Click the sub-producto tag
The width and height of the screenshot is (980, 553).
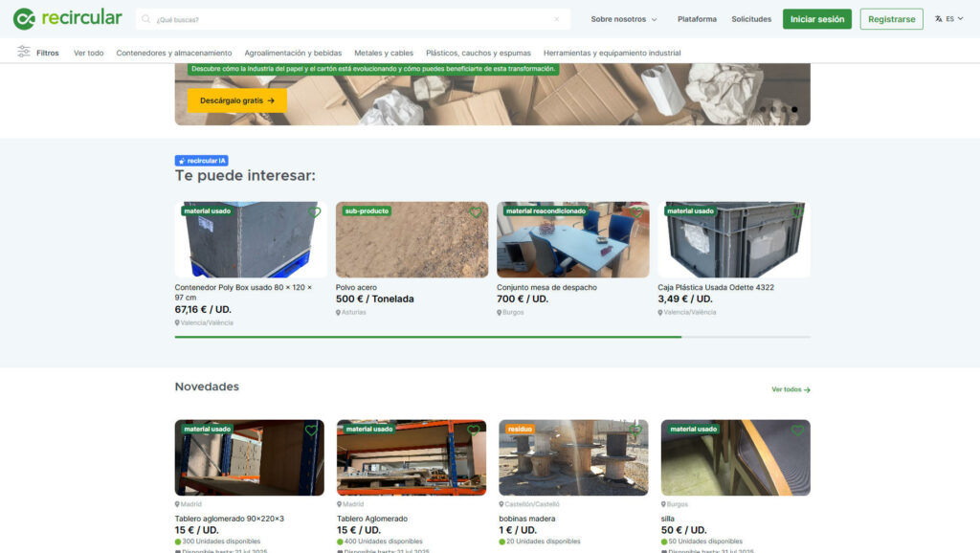367,211
